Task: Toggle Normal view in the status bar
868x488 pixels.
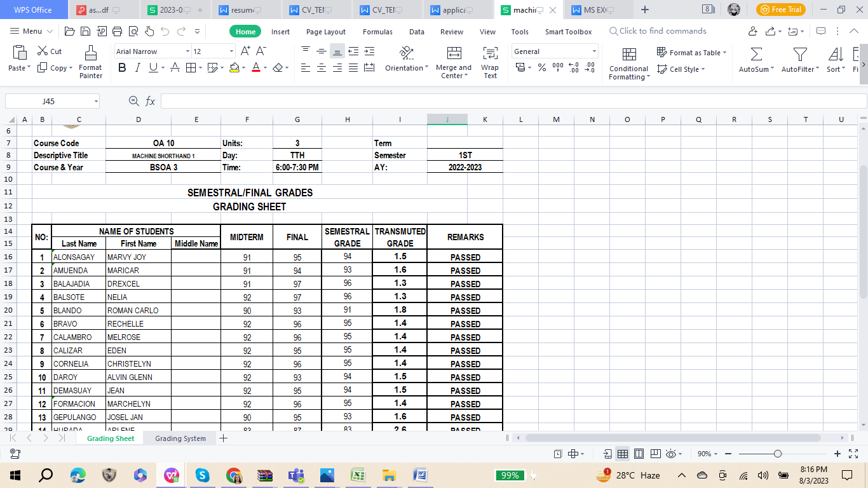Action: (x=623, y=454)
